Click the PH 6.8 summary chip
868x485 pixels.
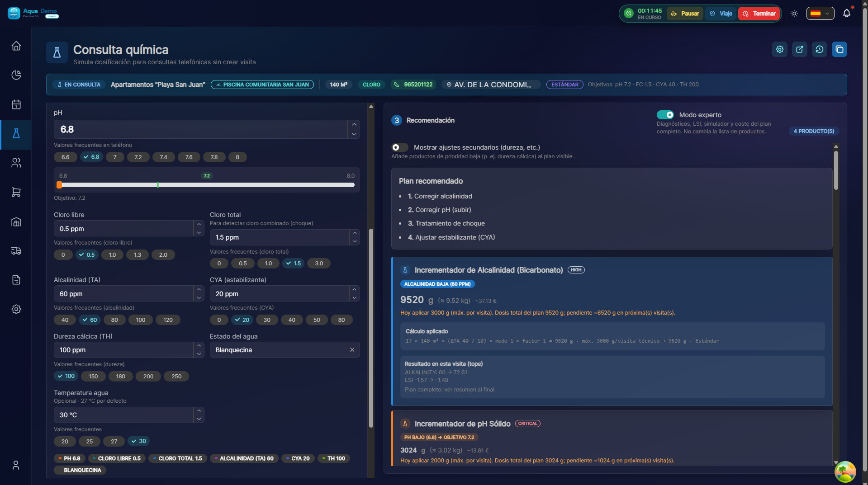coord(70,458)
